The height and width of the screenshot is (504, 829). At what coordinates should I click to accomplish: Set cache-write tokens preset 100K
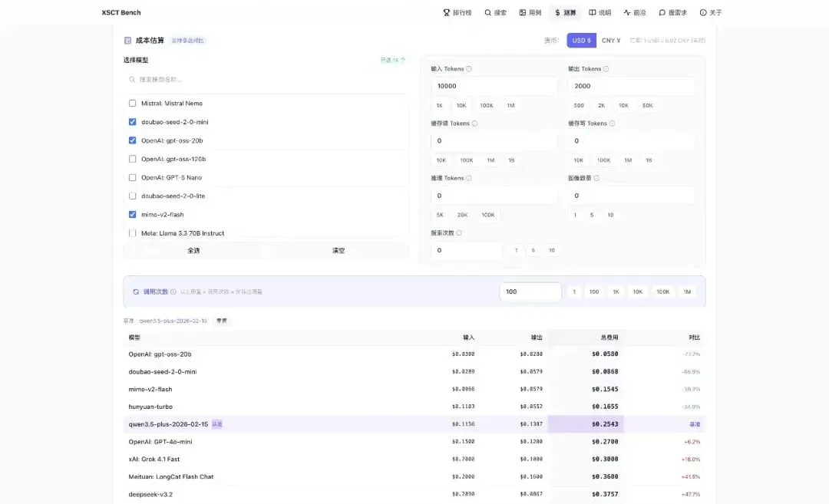pos(604,160)
